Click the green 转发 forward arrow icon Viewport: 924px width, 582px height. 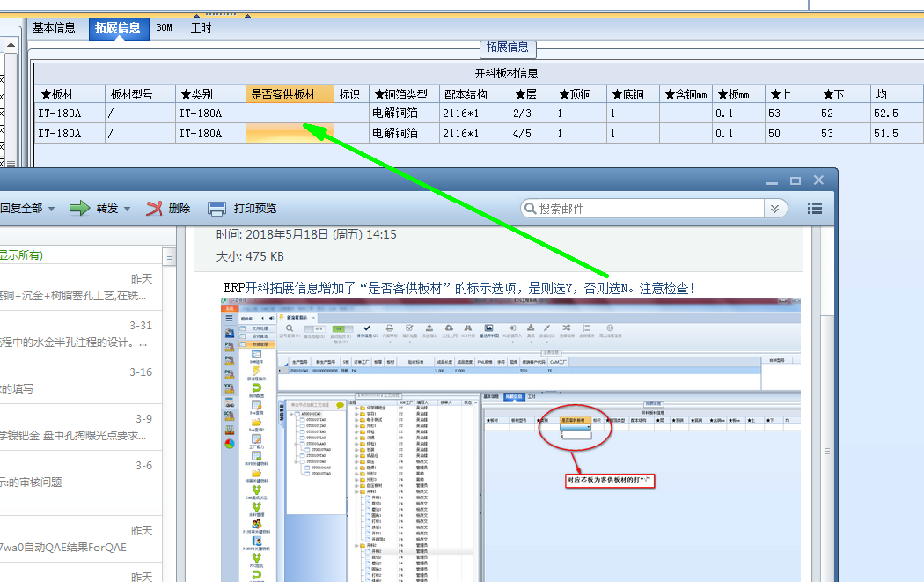(79, 208)
